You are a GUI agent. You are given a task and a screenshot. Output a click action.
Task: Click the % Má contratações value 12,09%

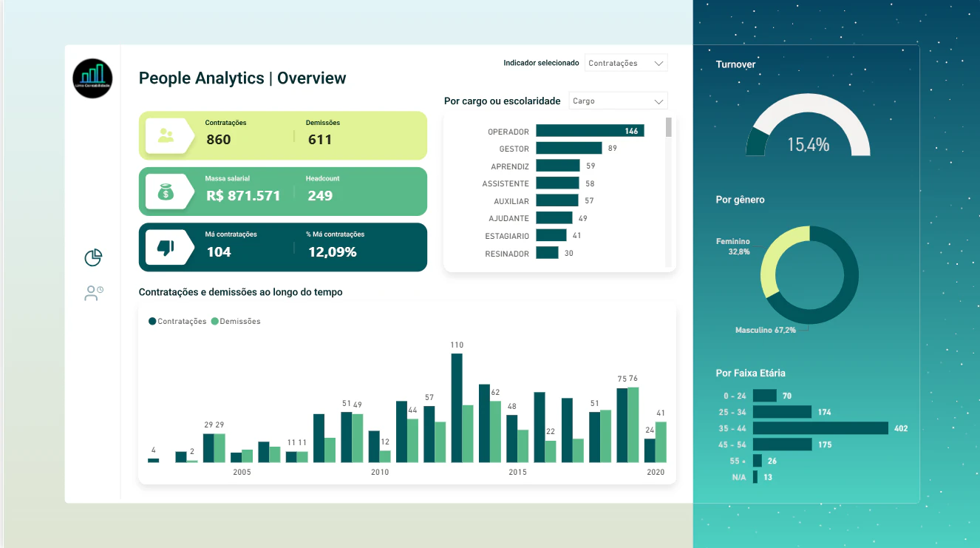332,251
